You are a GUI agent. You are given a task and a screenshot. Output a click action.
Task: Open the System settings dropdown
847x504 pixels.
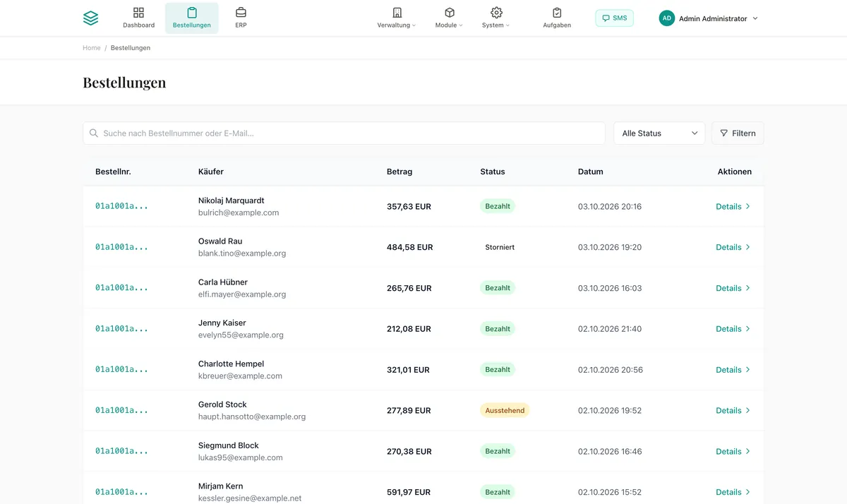[x=496, y=18]
